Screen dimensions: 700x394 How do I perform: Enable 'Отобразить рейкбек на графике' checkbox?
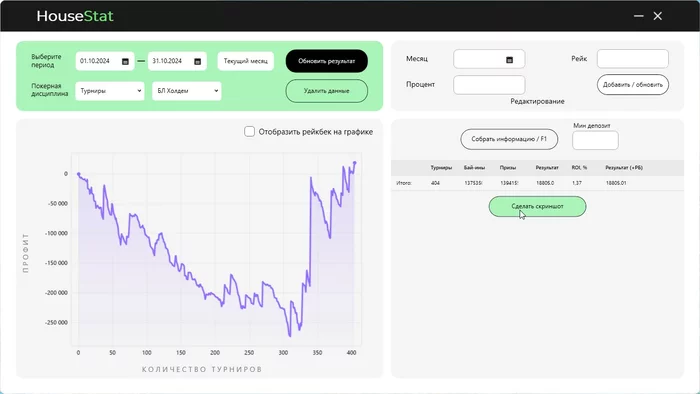click(250, 131)
